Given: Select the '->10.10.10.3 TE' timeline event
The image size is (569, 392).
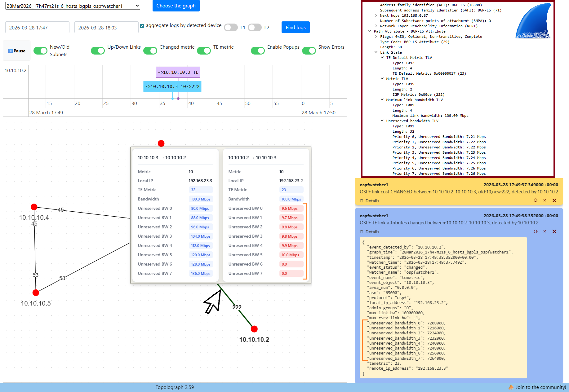Looking at the screenshot, I should click(178, 72).
